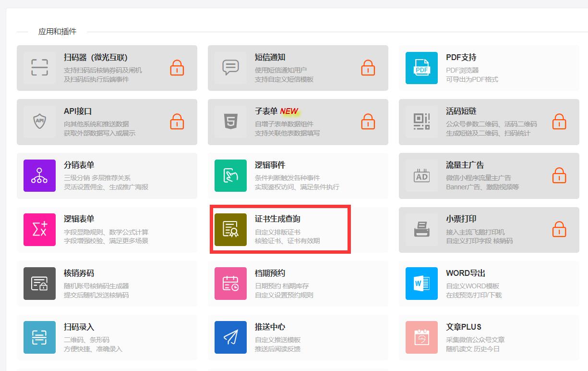Click description 二维码、条形码

pyautogui.click(x=86, y=340)
